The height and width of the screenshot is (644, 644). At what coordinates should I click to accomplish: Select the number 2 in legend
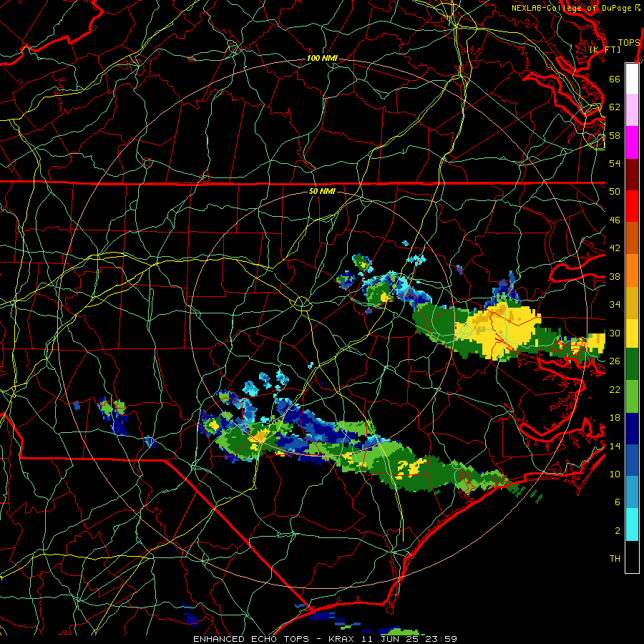tap(618, 531)
